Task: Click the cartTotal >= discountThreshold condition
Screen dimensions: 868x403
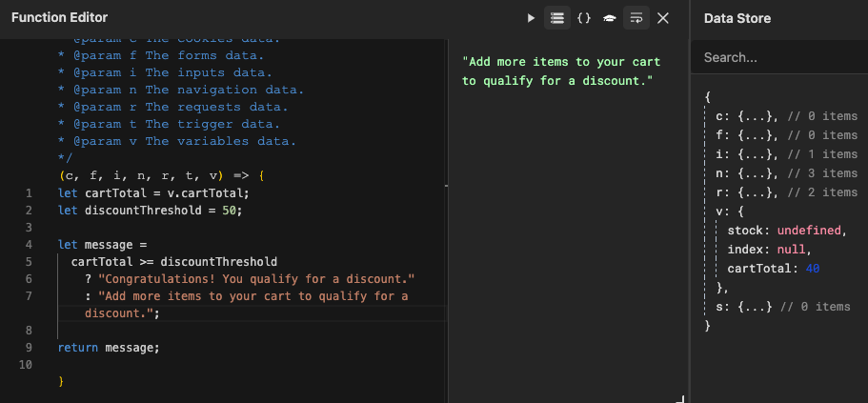Action: tap(173, 262)
